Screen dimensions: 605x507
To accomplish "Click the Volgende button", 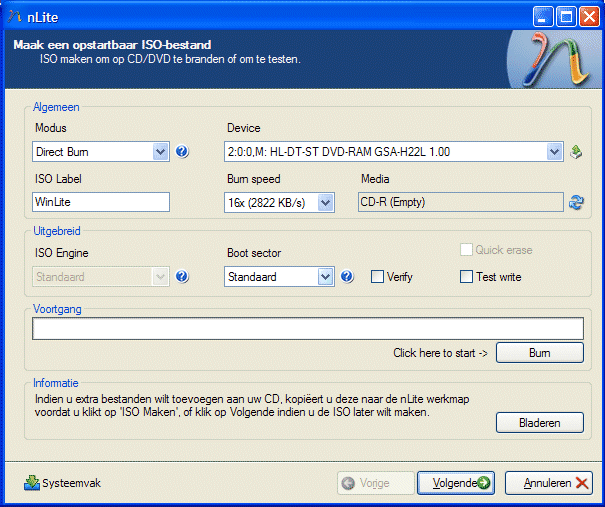I will pos(456,483).
